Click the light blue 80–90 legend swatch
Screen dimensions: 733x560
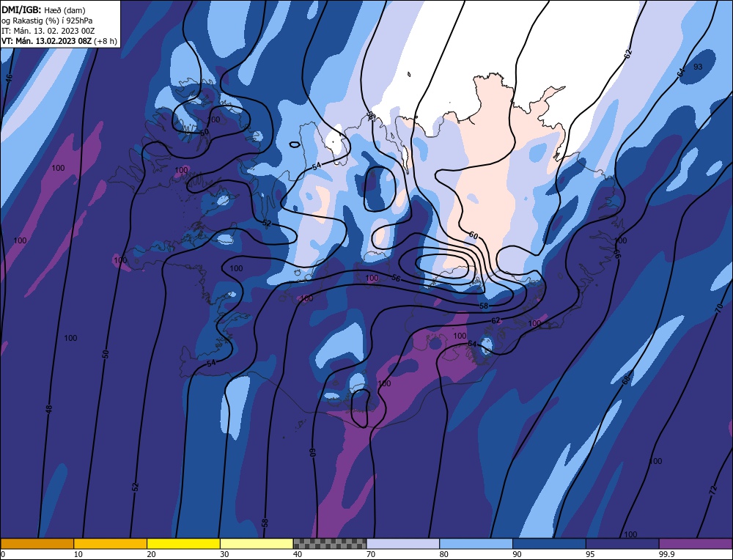click(x=476, y=543)
